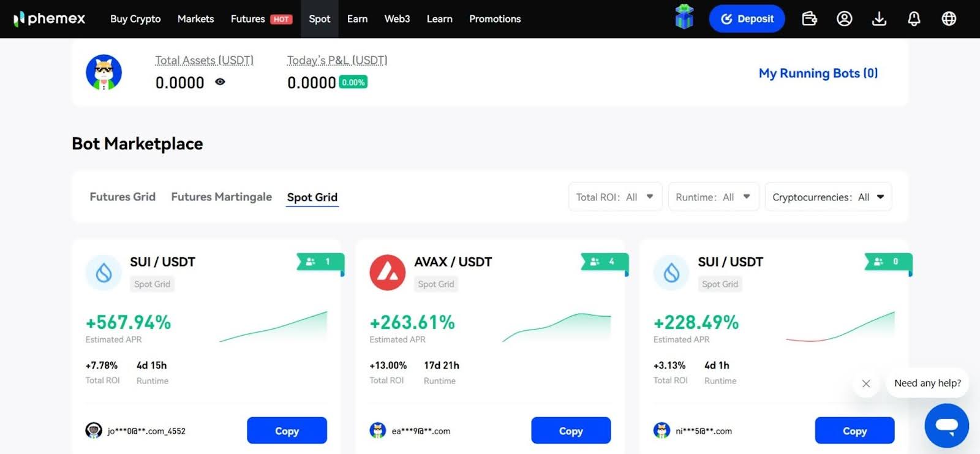
Task: Open the Cryptocurrencies filter dropdown
Action: click(x=828, y=197)
